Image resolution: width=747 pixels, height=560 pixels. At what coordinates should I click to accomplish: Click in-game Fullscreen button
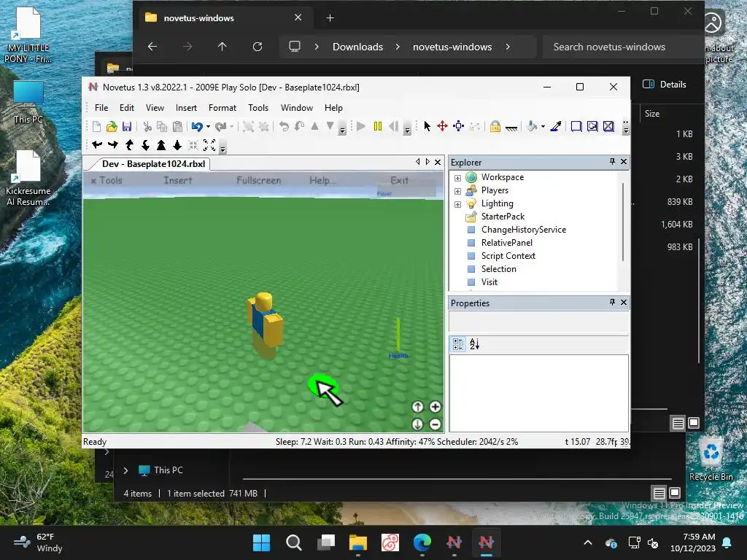pyautogui.click(x=259, y=181)
